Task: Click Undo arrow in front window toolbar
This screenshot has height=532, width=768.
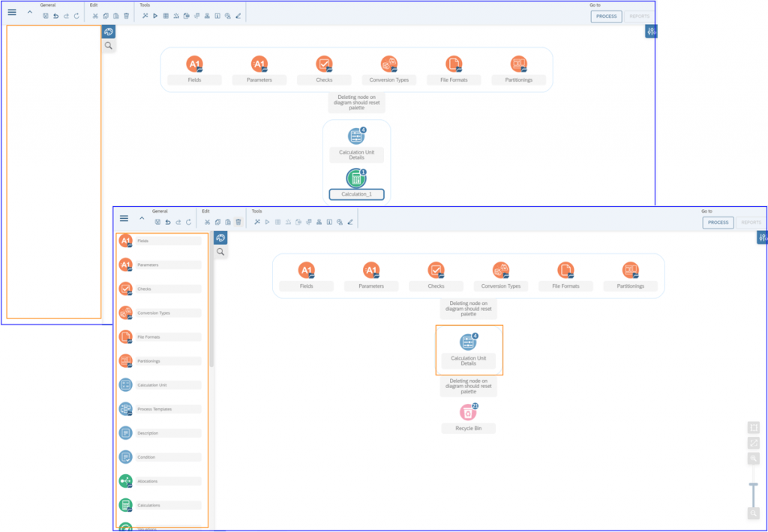Action: pos(168,223)
